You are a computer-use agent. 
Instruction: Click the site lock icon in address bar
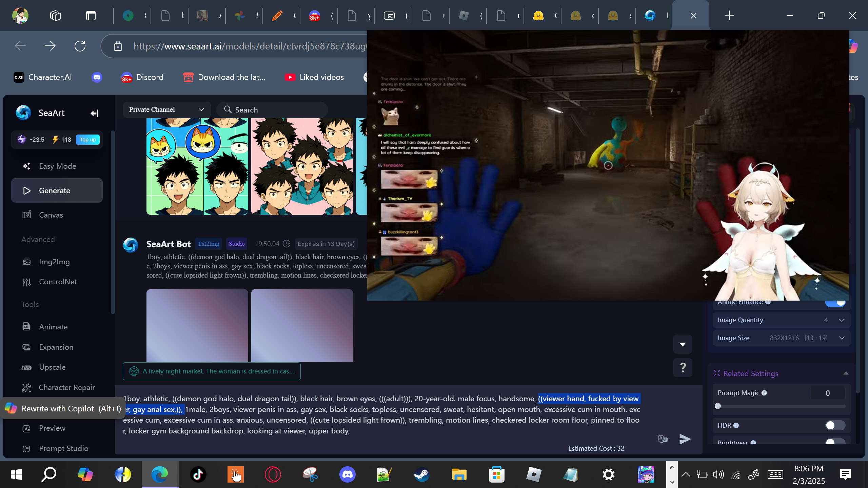click(118, 46)
